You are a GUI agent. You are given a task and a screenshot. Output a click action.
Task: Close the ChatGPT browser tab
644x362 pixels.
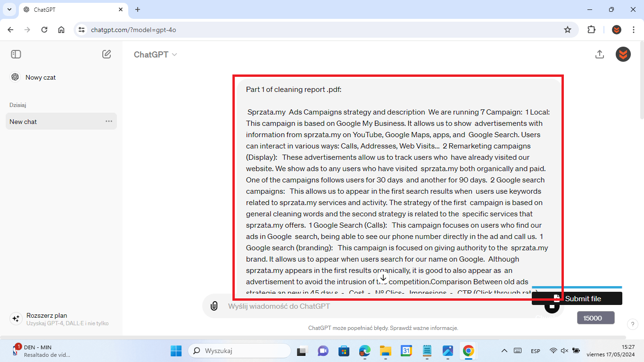(x=120, y=9)
